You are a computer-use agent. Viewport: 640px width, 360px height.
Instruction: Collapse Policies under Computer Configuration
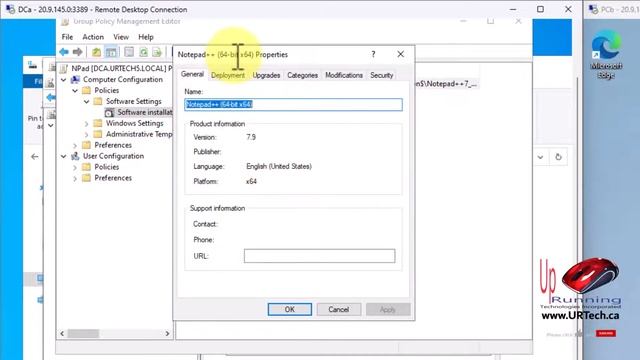click(75, 91)
